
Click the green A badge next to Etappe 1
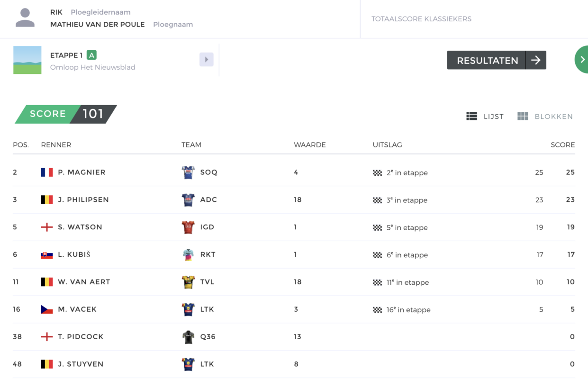coord(91,55)
